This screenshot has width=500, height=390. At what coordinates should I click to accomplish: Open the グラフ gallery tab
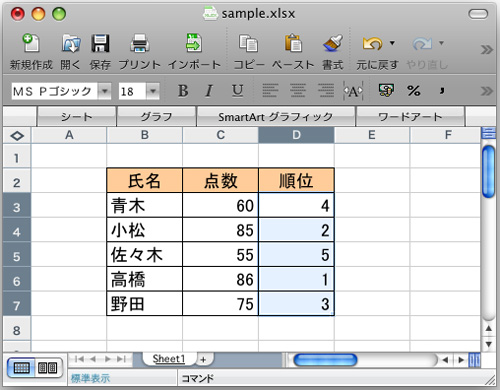point(156,116)
